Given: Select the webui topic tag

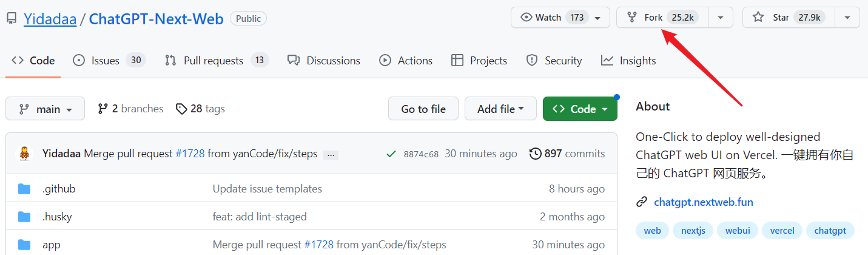Looking at the screenshot, I should coord(738,231).
